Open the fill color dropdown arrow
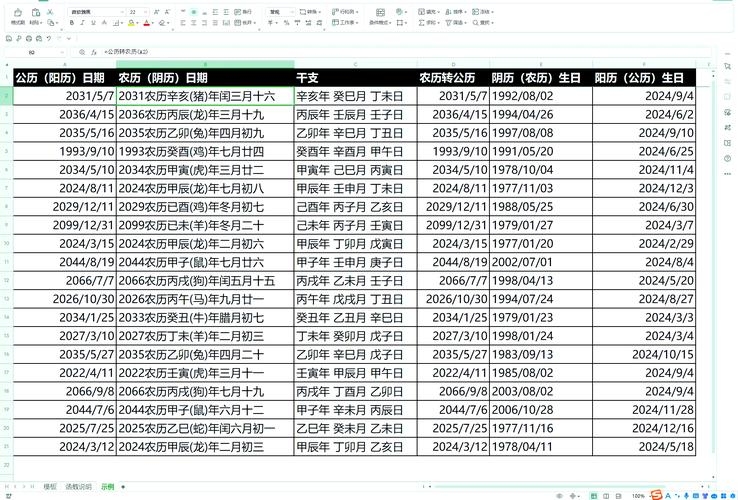This screenshot has height=500, width=738. (137, 22)
